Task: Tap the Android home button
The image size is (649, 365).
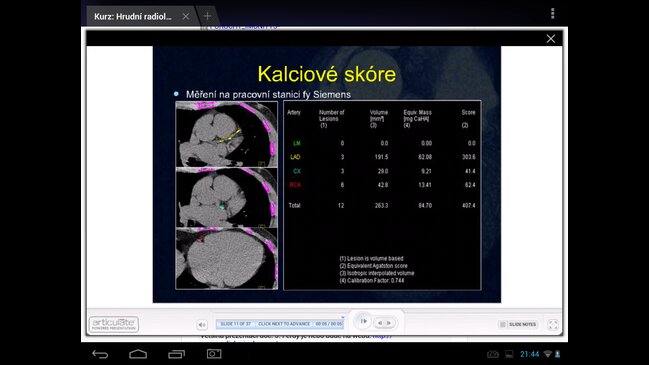Action: 138,354
